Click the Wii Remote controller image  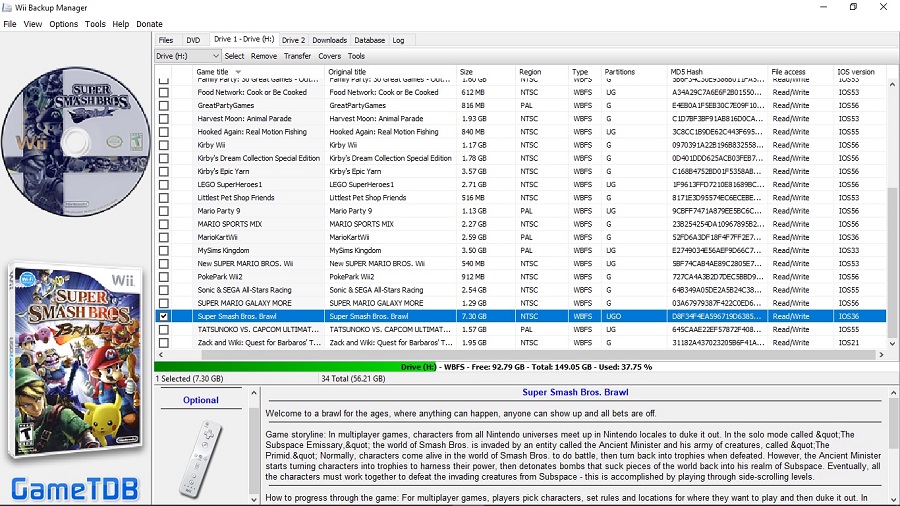pos(200,459)
